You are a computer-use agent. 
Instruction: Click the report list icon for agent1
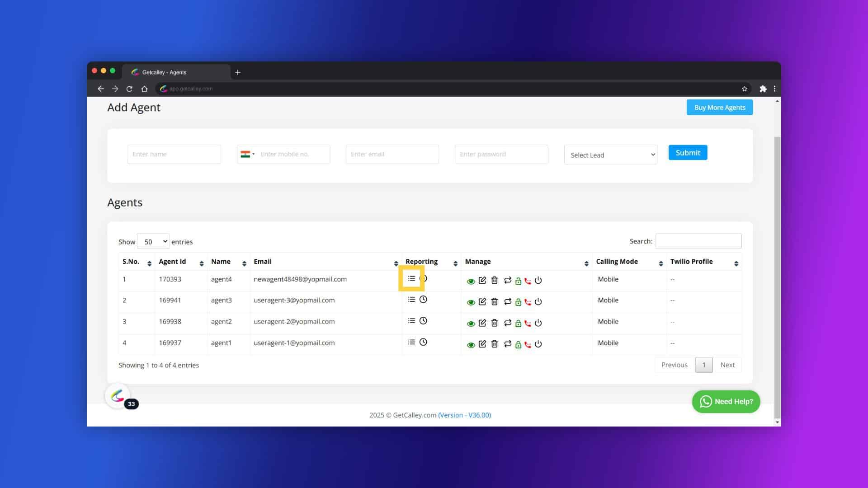[411, 342]
